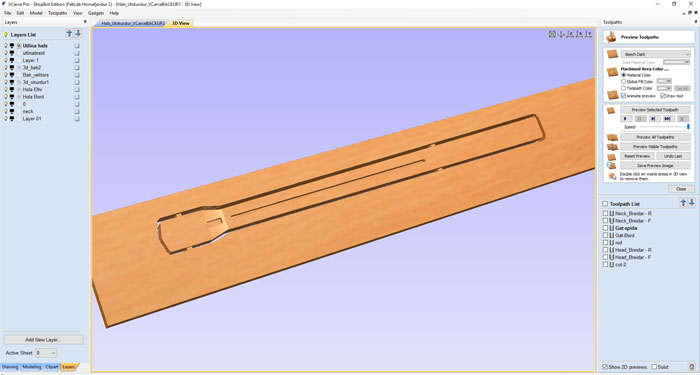Select Toolpath Color radio button
The image size is (700, 375).
pos(624,88)
